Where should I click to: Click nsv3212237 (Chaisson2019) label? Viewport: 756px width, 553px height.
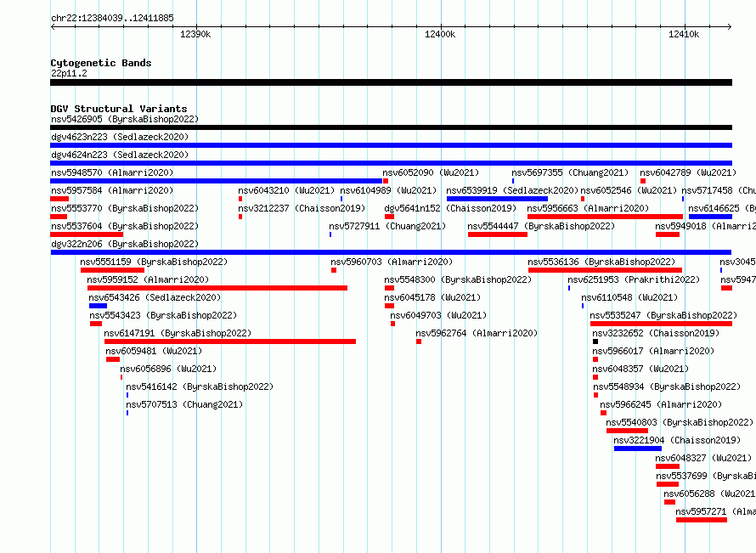(302, 208)
